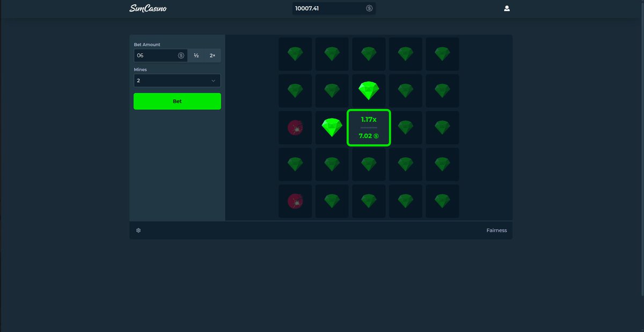Expand the Mines dropdown showing 2

coord(177,80)
